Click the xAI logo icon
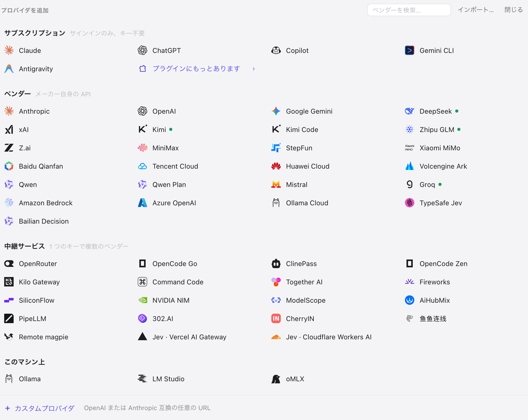The width and height of the screenshot is (528, 420). point(9,129)
